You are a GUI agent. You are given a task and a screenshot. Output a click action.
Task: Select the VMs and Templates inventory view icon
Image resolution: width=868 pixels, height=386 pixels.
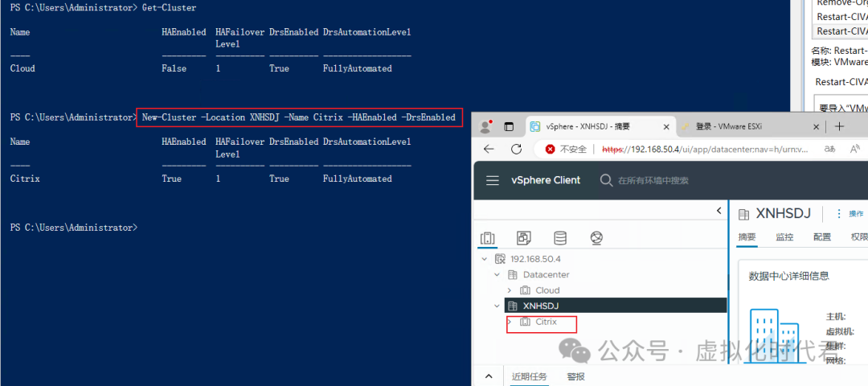click(524, 238)
